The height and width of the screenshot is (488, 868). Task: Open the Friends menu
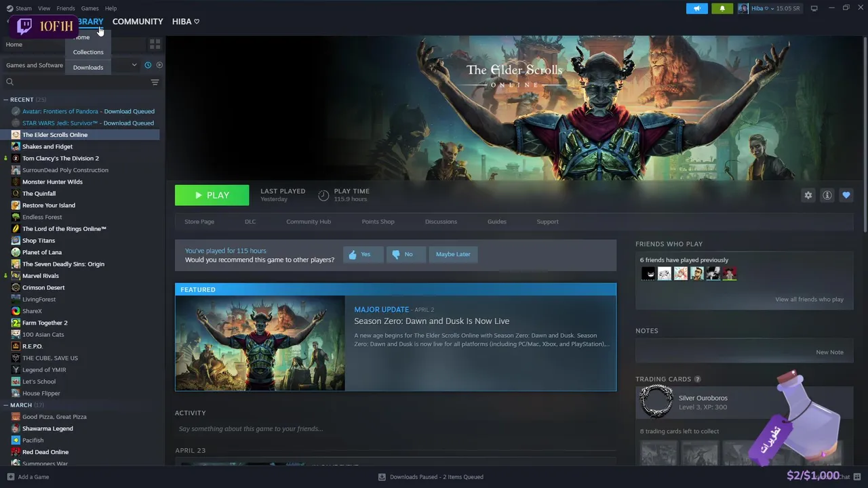coord(66,8)
